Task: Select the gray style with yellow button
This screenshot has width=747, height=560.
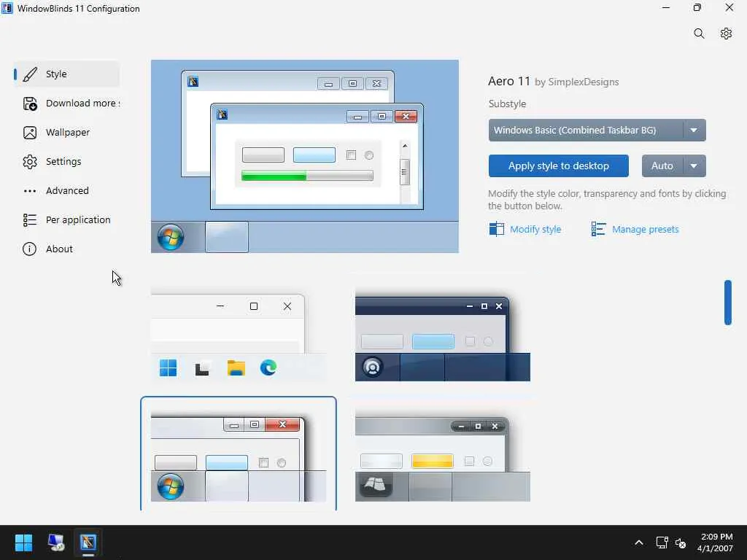Action: click(443, 454)
